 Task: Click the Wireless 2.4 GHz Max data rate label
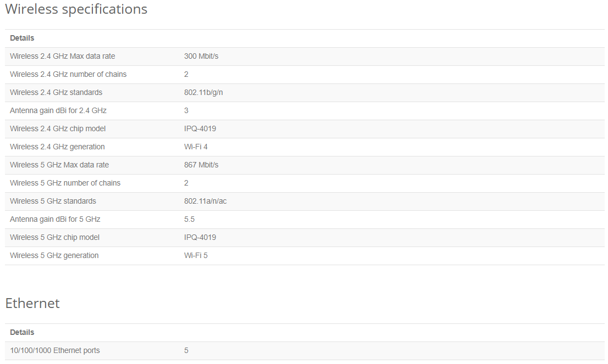pyautogui.click(x=63, y=56)
